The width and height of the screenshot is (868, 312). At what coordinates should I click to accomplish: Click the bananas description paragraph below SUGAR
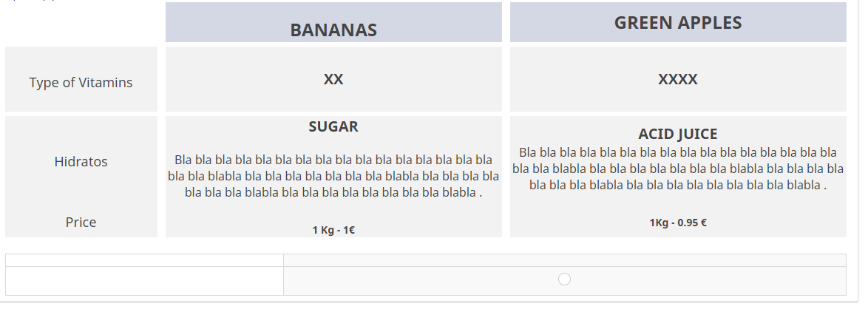click(333, 176)
